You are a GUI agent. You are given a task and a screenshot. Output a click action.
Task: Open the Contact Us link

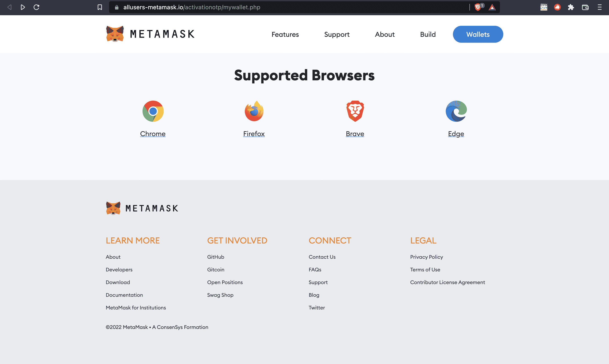click(322, 257)
